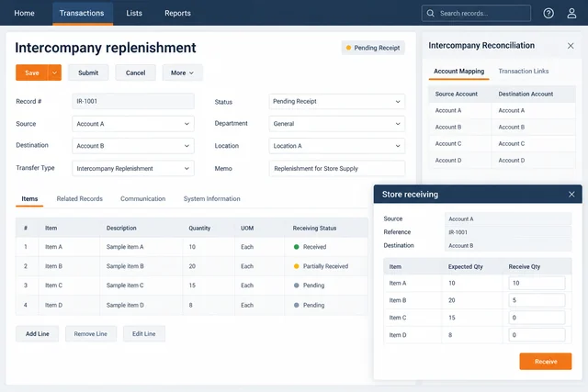Select the Account Mapping tab

point(459,72)
